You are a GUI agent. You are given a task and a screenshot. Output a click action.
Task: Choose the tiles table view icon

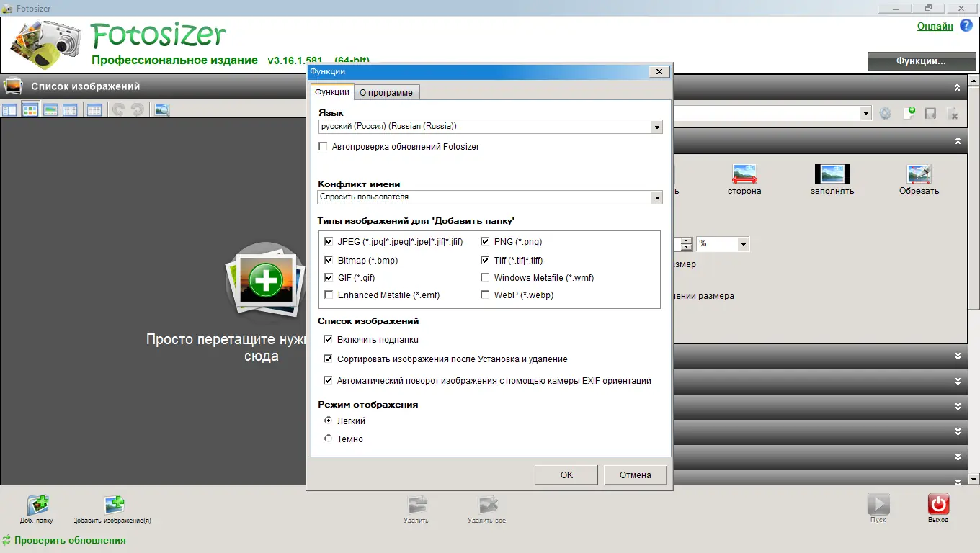coord(70,110)
